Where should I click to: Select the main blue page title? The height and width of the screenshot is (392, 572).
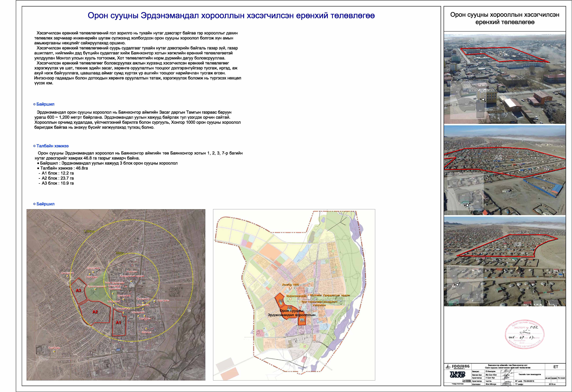231,15
